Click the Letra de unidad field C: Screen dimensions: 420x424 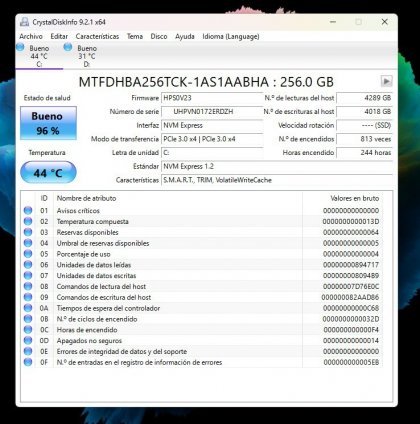coord(212,153)
